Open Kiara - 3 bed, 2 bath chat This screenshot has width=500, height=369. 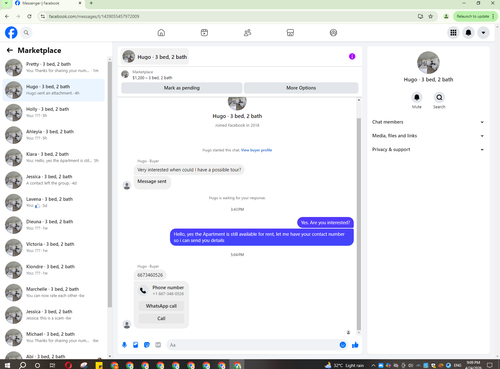(x=54, y=157)
